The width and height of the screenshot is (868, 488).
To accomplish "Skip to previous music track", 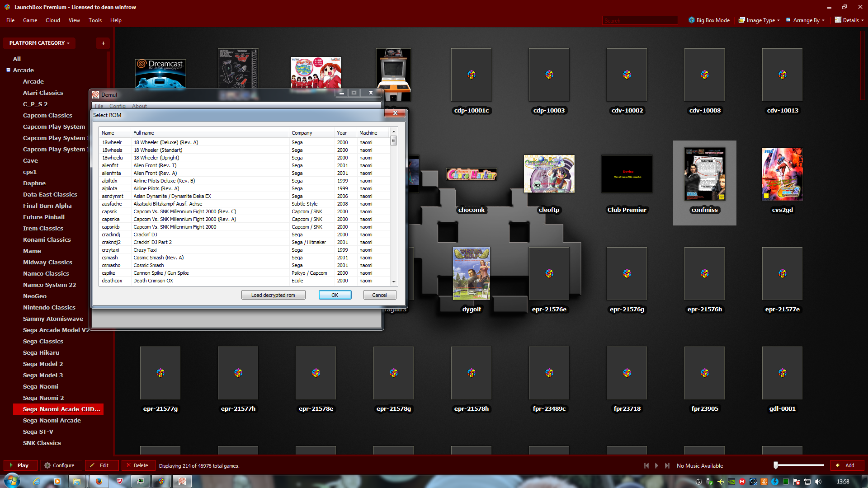I will [646, 465].
